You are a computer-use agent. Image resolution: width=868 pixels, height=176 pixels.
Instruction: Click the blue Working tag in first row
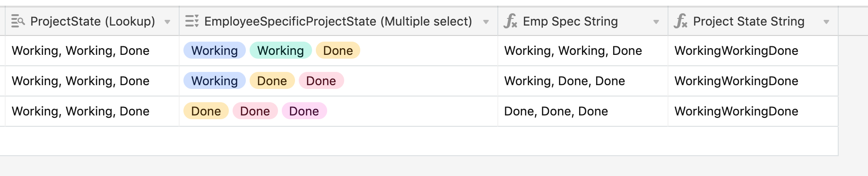pyautogui.click(x=215, y=51)
